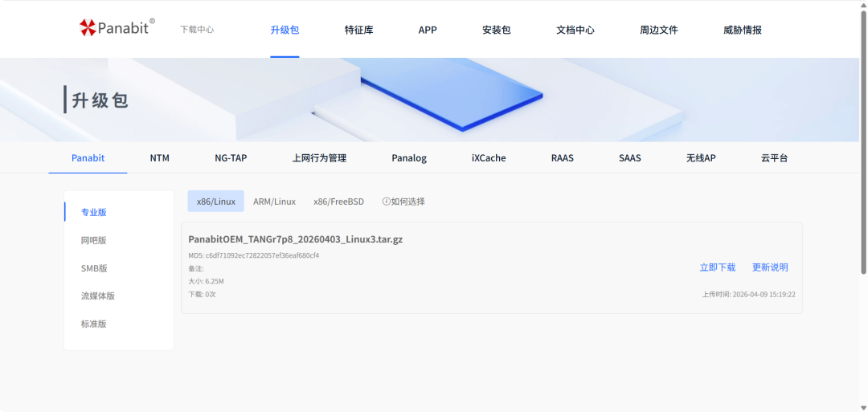868x412 pixels.
Task: Click the 大小: 6.25M text
Action: pos(206,281)
